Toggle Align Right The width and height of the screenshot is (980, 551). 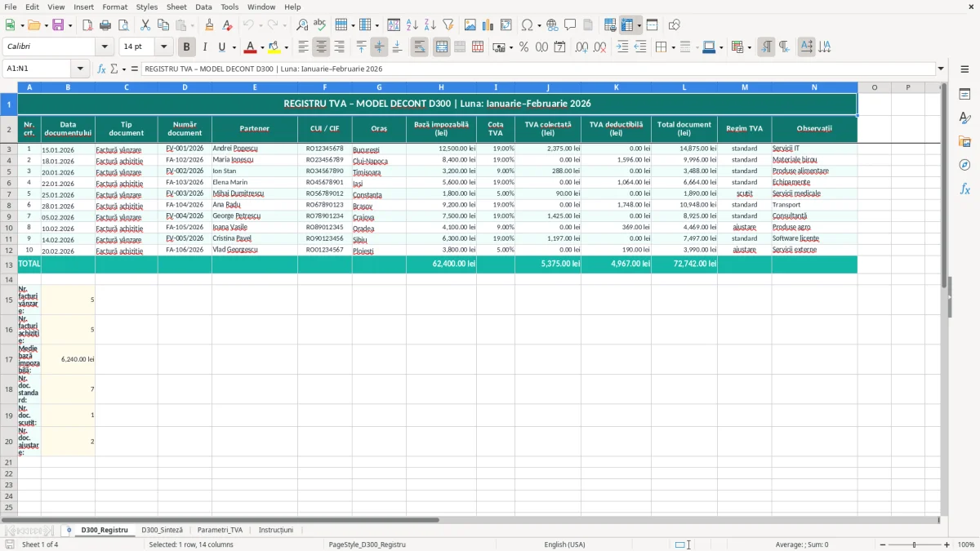(339, 47)
